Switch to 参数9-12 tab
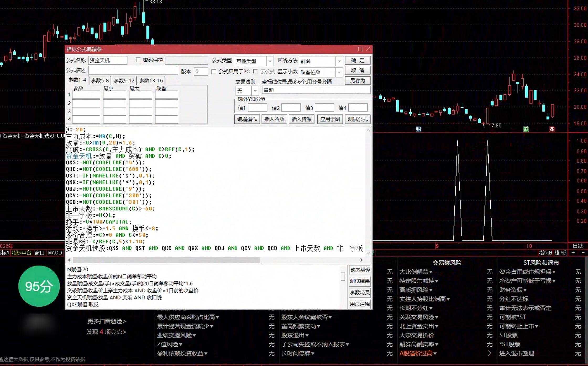 click(124, 80)
